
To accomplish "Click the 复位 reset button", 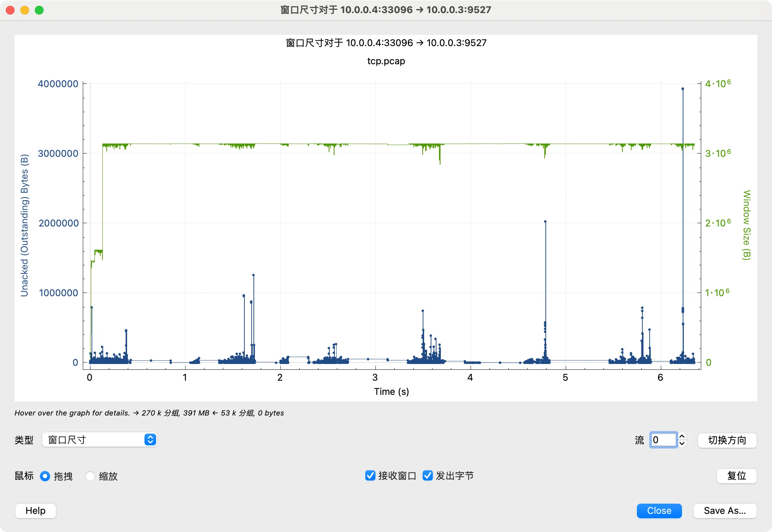I will coord(736,476).
